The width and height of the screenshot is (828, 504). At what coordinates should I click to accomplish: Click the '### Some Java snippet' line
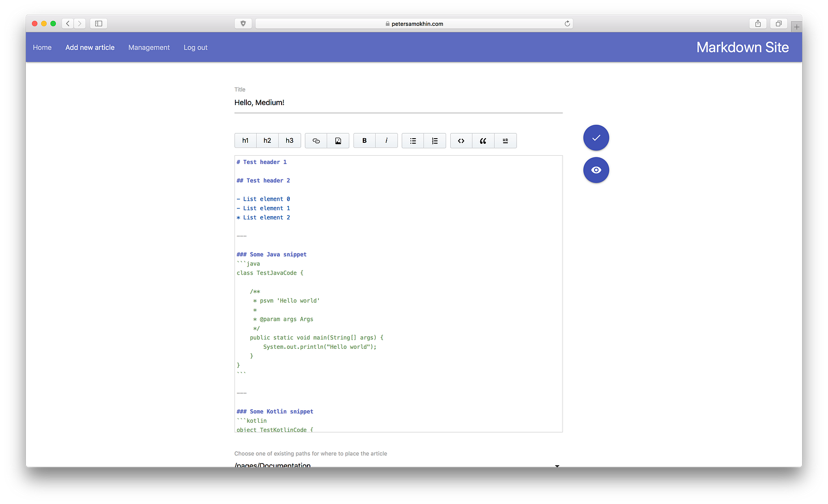click(x=272, y=255)
